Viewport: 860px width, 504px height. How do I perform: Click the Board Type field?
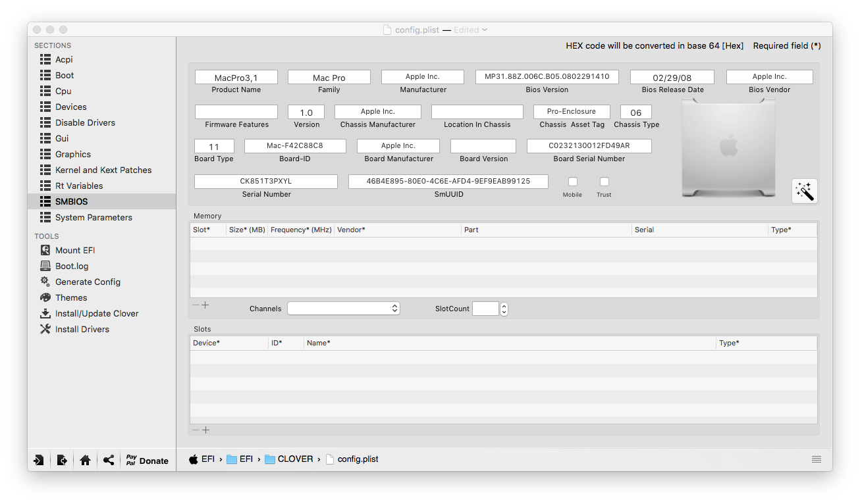coord(214,146)
